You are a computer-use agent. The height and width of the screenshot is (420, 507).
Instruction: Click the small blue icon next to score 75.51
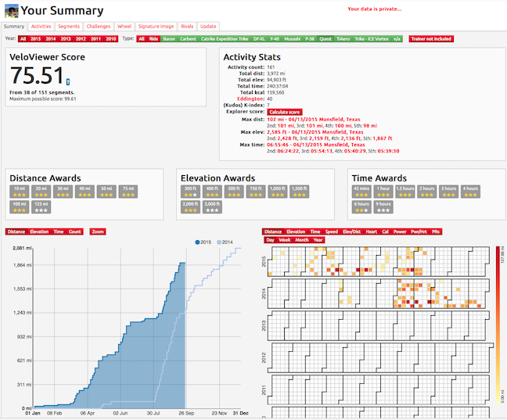[x=68, y=82]
